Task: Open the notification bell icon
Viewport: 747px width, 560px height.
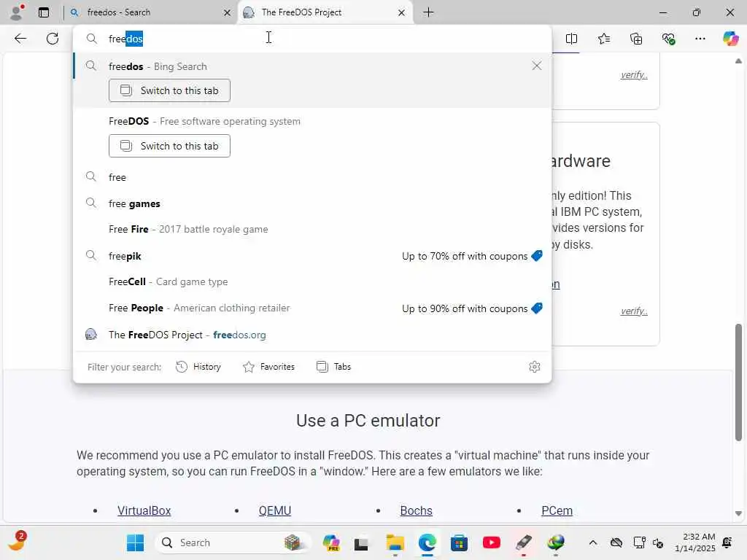Action: pos(727,542)
